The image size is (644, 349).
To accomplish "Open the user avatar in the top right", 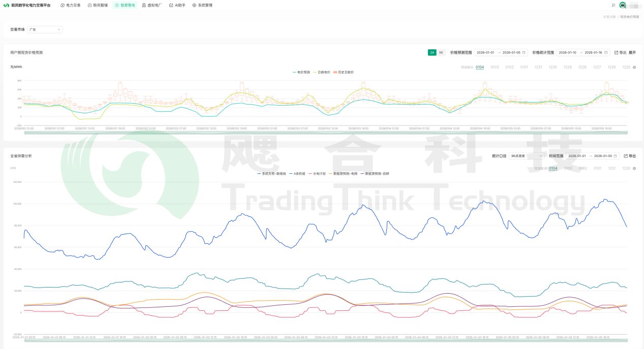I will (622, 5).
